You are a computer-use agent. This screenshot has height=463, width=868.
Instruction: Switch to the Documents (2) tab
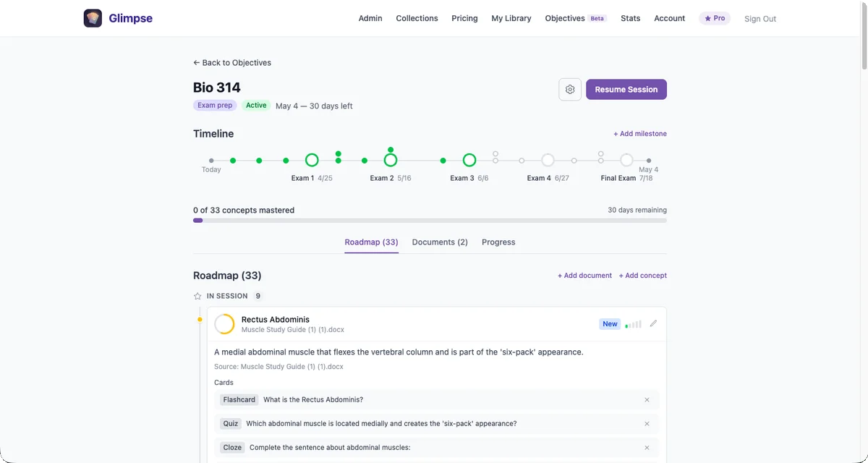pyautogui.click(x=439, y=242)
